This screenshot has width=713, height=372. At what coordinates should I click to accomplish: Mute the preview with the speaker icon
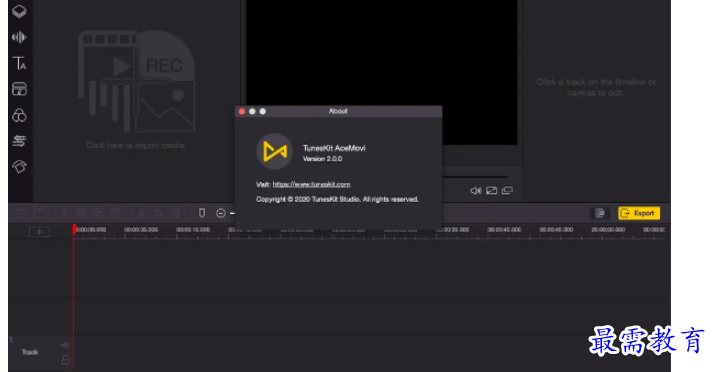pyautogui.click(x=476, y=191)
